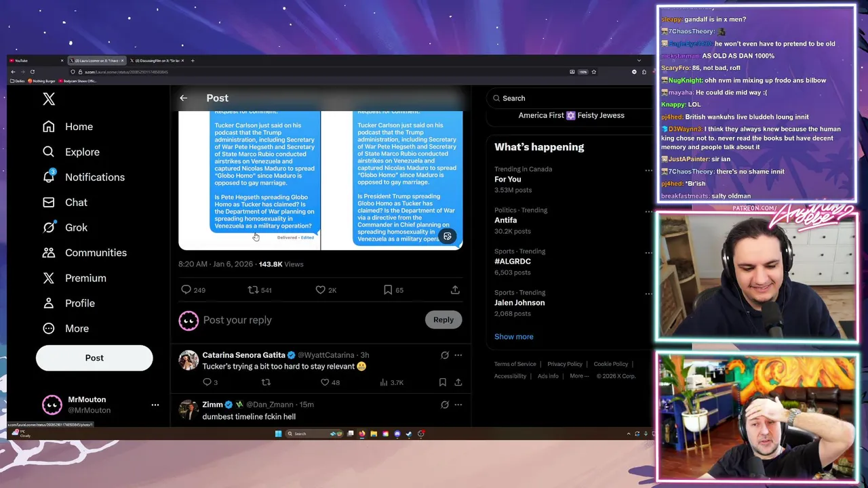This screenshot has height=488, width=868.
Task: Open Terms of Service footer link
Action: click(515, 364)
